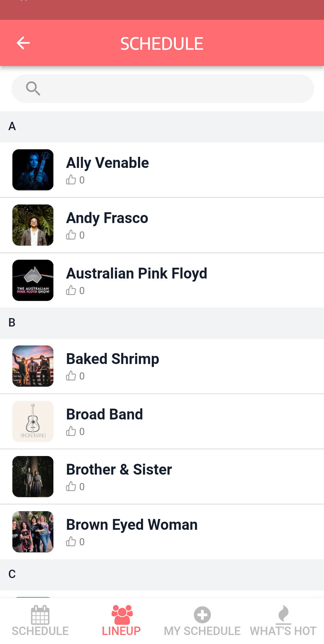Screen dimensions: 324x644
Task: Tap the thumbs-up icon under Baked Shrimp
Action: (71, 376)
